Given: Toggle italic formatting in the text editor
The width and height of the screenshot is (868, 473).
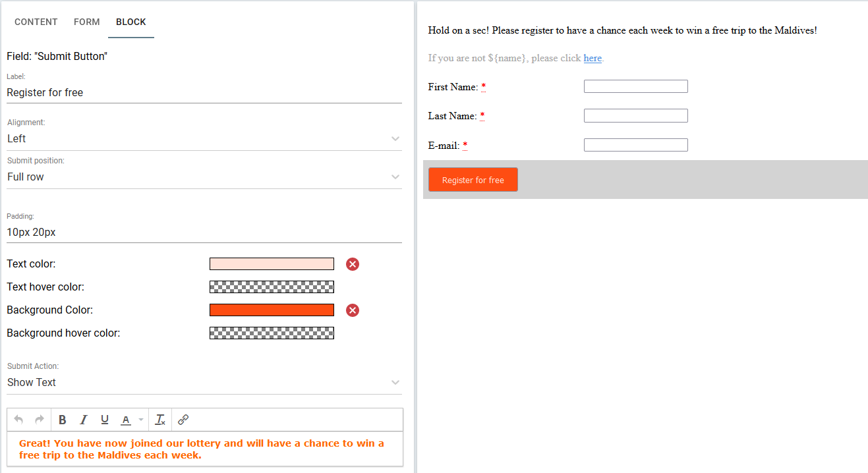Looking at the screenshot, I should 84,420.
